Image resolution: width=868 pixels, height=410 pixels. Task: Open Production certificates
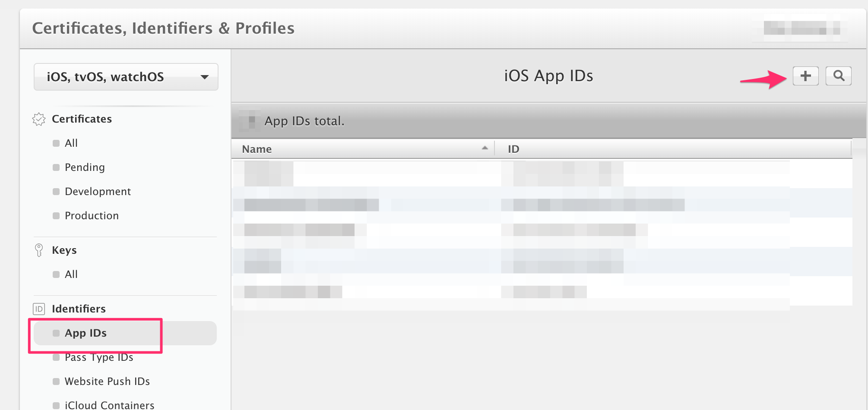(92, 216)
